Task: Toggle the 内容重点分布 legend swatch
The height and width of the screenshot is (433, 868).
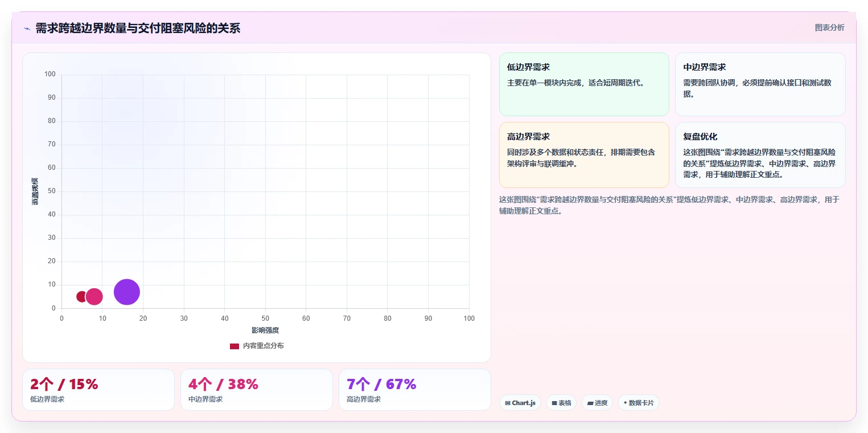Action: pyautogui.click(x=235, y=346)
